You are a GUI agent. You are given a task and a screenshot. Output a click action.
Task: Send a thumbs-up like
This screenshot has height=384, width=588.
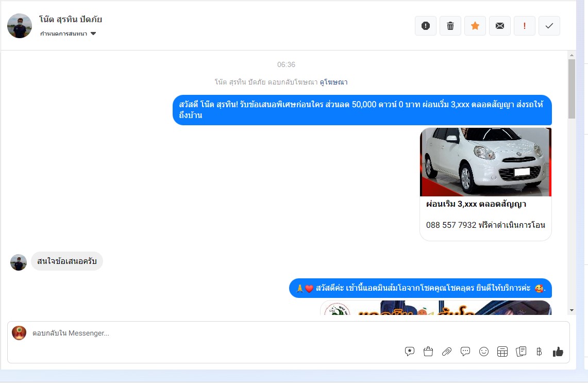point(558,352)
